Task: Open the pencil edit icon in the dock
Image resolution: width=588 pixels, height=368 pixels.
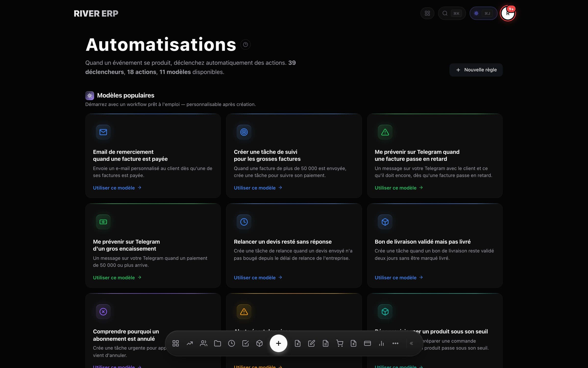Action: tap(311, 343)
